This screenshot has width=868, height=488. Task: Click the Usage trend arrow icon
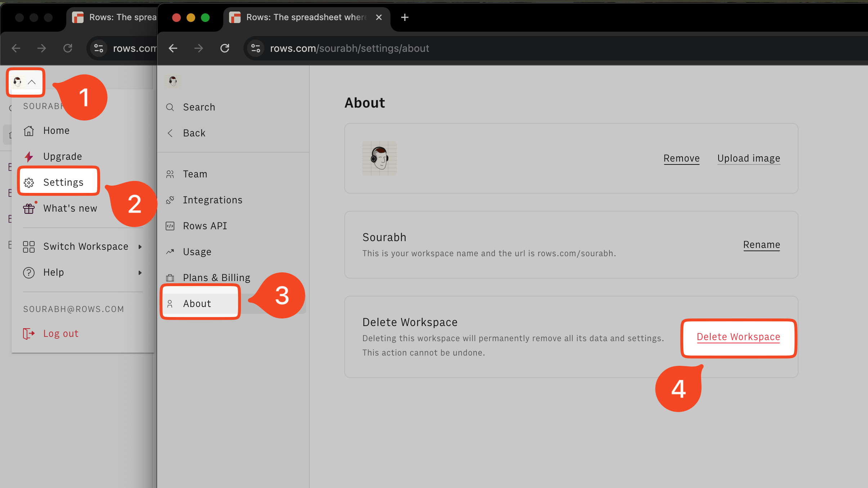coord(170,252)
